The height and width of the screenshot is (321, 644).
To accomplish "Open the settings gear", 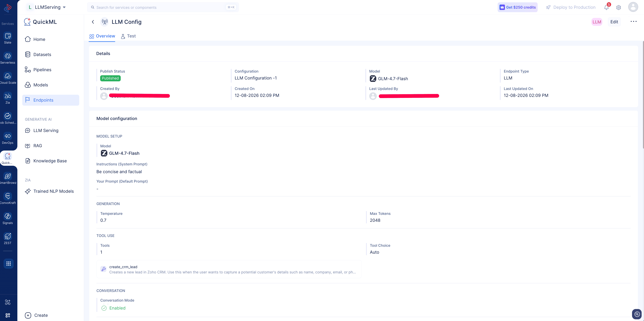I will click(619, 7).
